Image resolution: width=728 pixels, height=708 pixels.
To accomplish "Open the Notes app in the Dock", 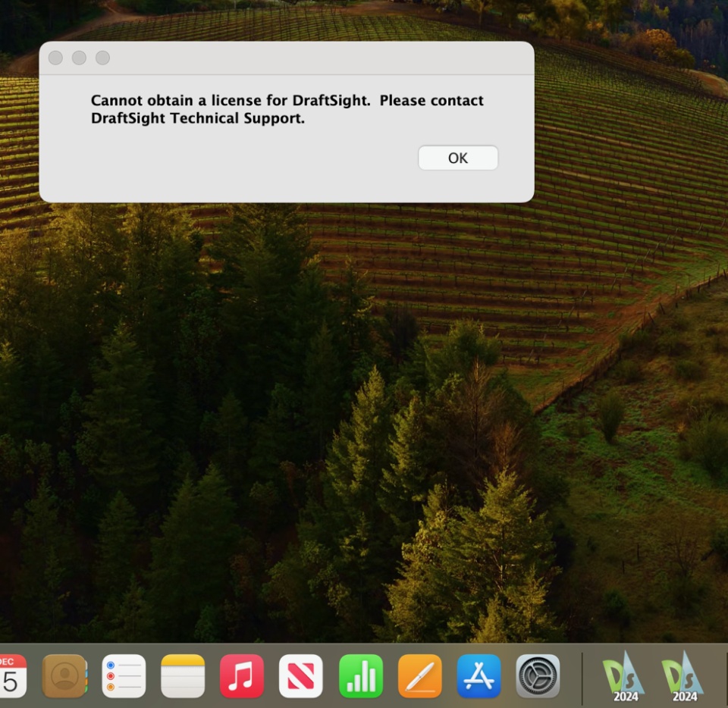I will coord(183,676).
